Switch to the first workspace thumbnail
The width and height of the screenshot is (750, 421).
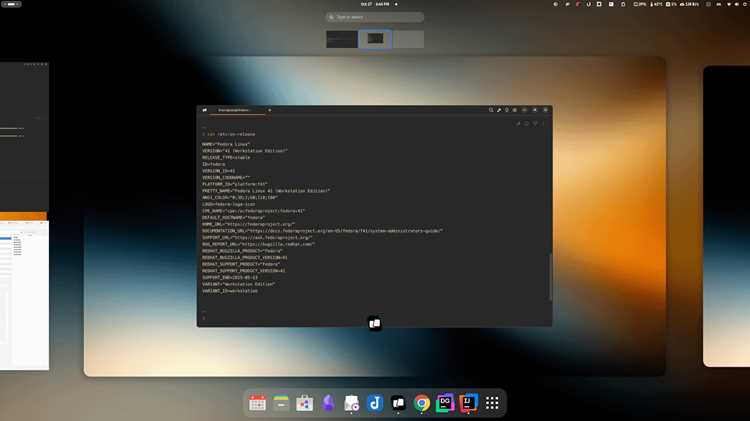(342, 39)
